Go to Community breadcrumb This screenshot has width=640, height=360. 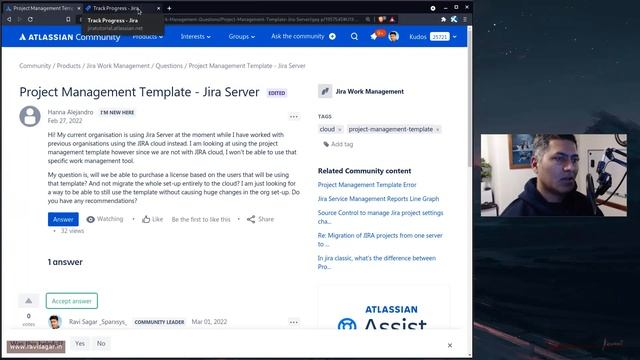tap(35, 66)
